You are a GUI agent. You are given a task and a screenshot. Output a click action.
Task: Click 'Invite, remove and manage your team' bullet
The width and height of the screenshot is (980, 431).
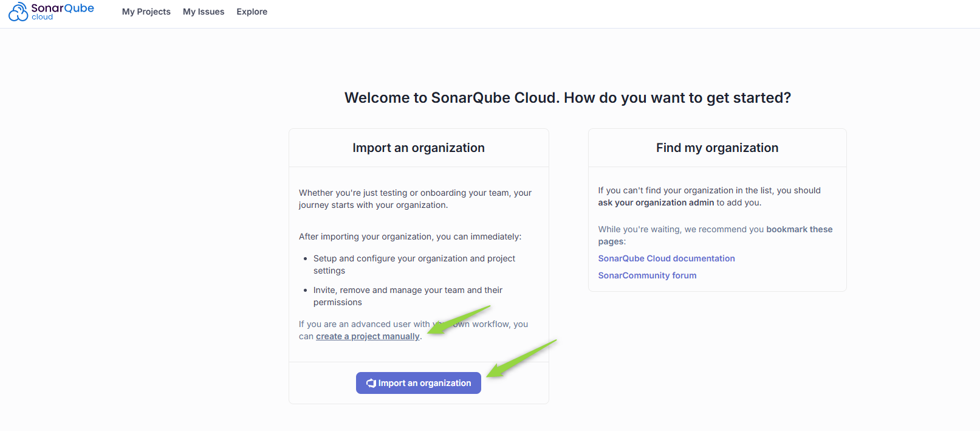pyautogui.click(x=408, y=296)
